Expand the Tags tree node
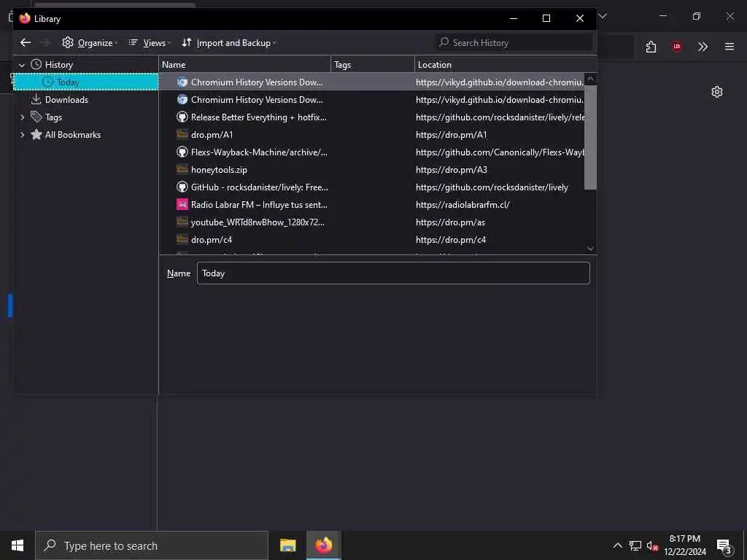Image resolution: width=747 pixels, height=560 pixels. [22, 117]
